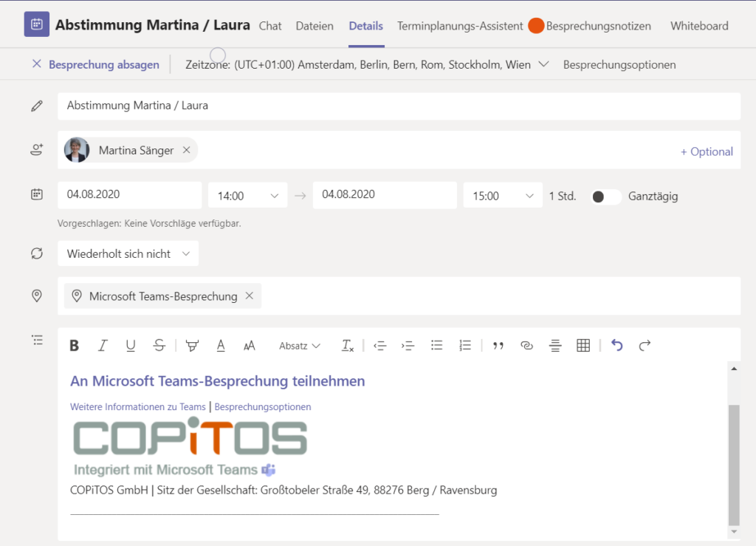Click Martina Sänger's profile picture

coord(77,150)
